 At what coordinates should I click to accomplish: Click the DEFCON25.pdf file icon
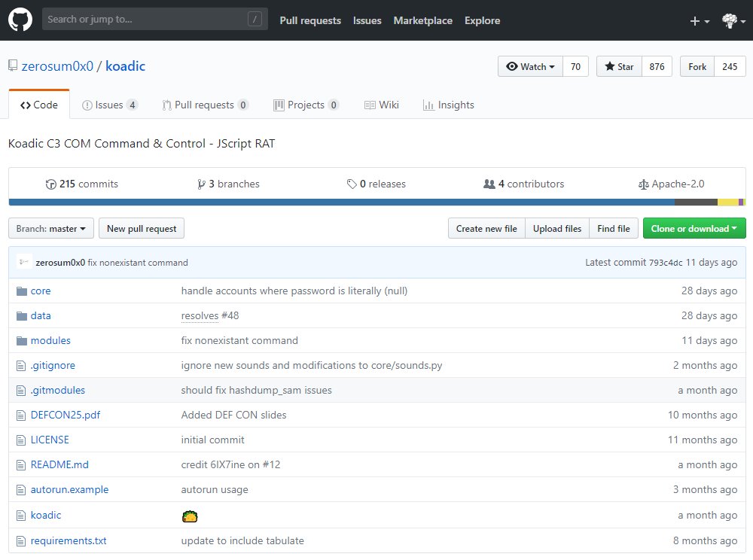(x=20, y=415)
